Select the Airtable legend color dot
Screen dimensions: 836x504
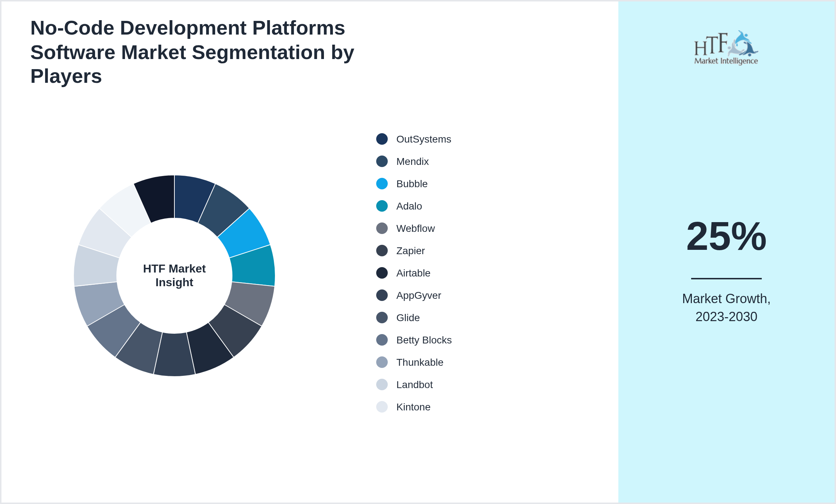pyautogui.click(x=381, y=273)
